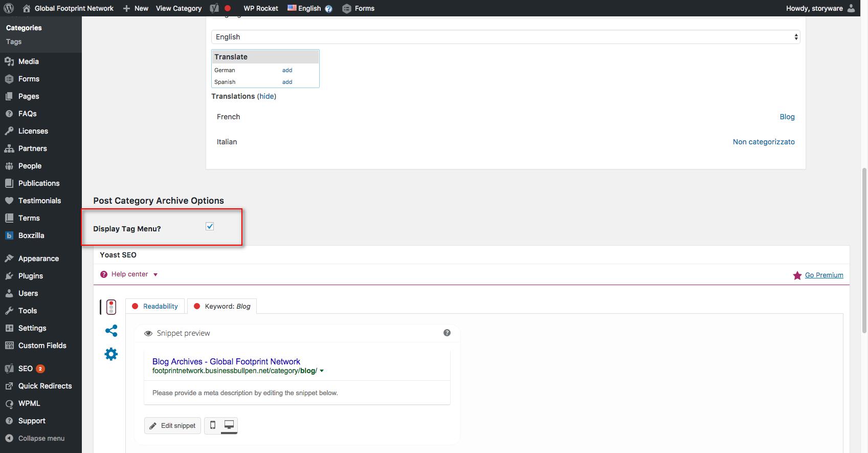
Task: Open Quick Redirects icon
Action: tap(9, 386)
